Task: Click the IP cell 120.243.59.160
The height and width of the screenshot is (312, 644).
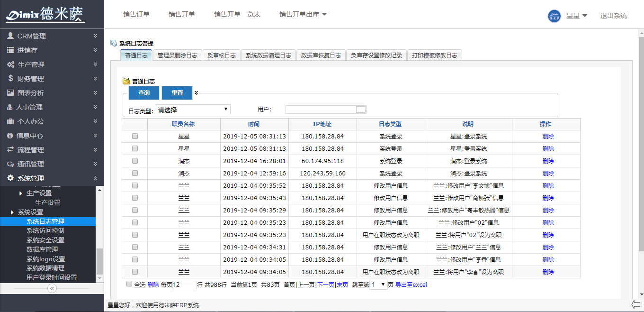Action: (322, 173)
